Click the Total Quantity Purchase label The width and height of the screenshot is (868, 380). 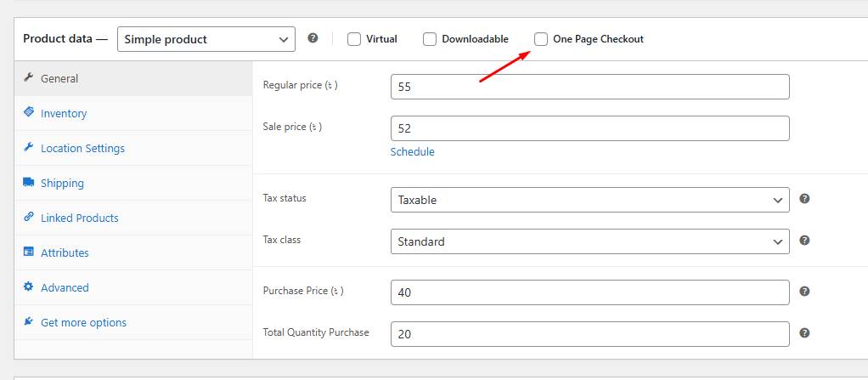pos(316,332)
